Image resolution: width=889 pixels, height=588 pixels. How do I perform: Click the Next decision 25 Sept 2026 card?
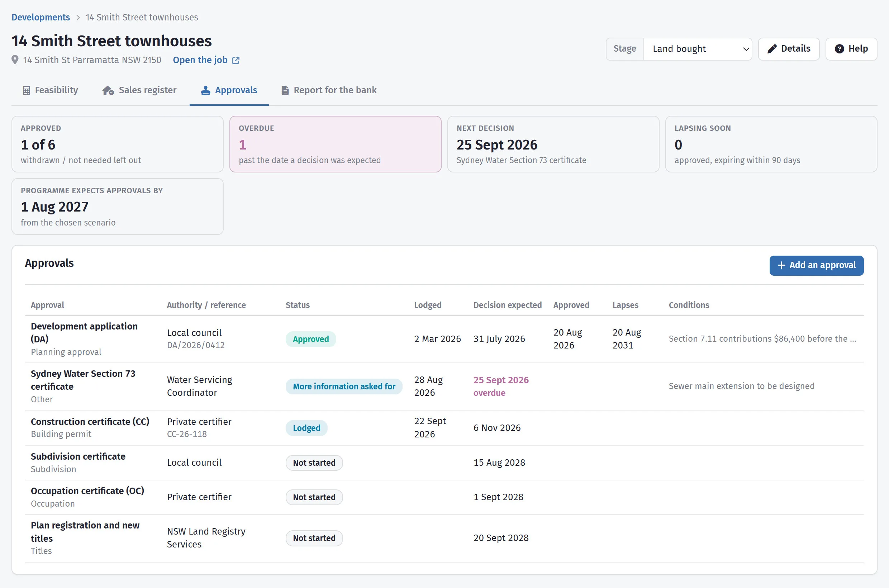coord(553,144)
